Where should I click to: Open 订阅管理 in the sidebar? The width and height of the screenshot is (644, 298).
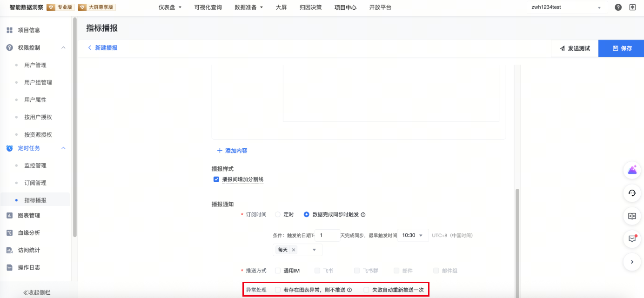35,183
